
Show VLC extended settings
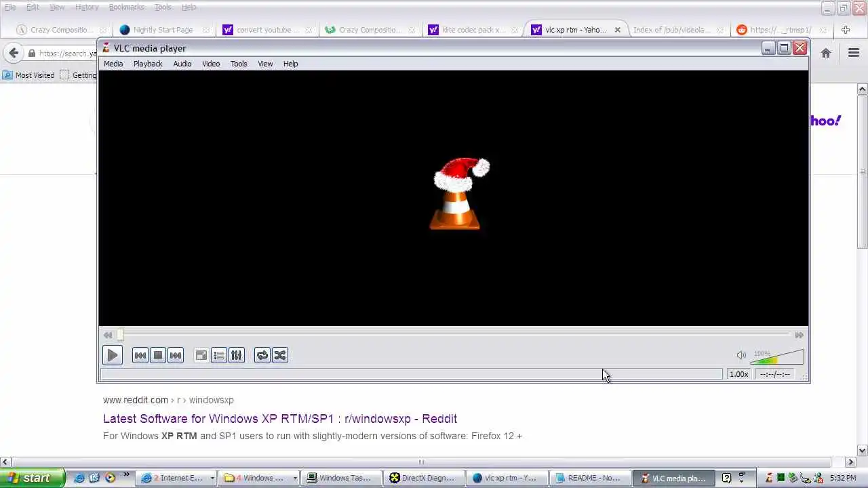pyautogui.click(x=237, y=355)
